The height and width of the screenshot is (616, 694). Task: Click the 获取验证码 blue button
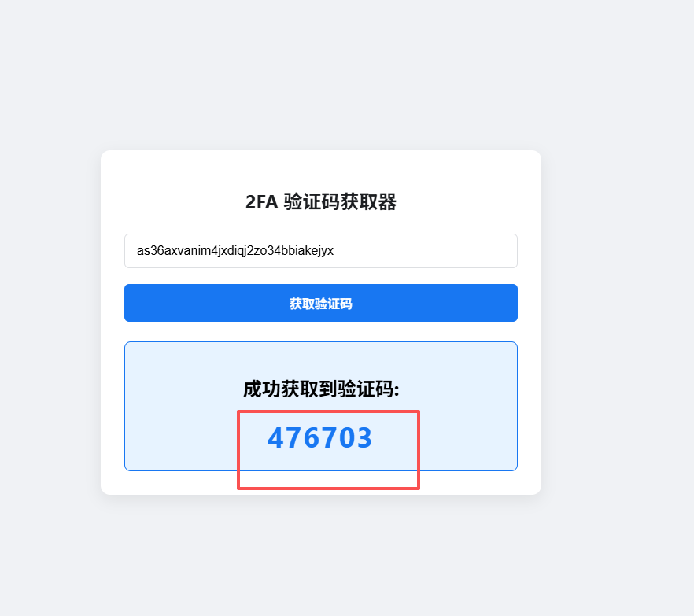point(321,303)
